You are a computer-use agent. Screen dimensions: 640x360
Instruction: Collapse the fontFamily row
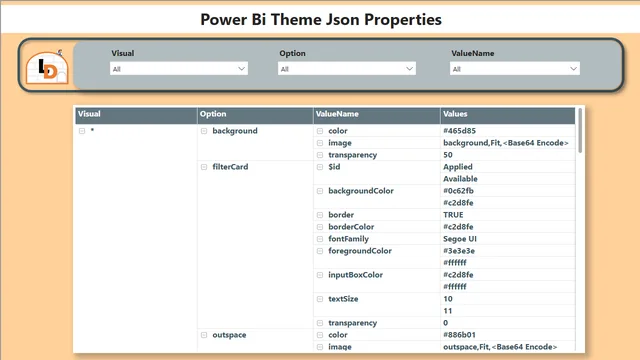pos(320,239)
